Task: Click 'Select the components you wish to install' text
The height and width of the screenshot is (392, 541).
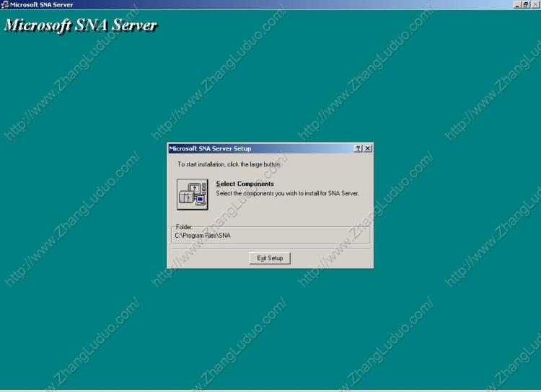Action: [287, 193]
